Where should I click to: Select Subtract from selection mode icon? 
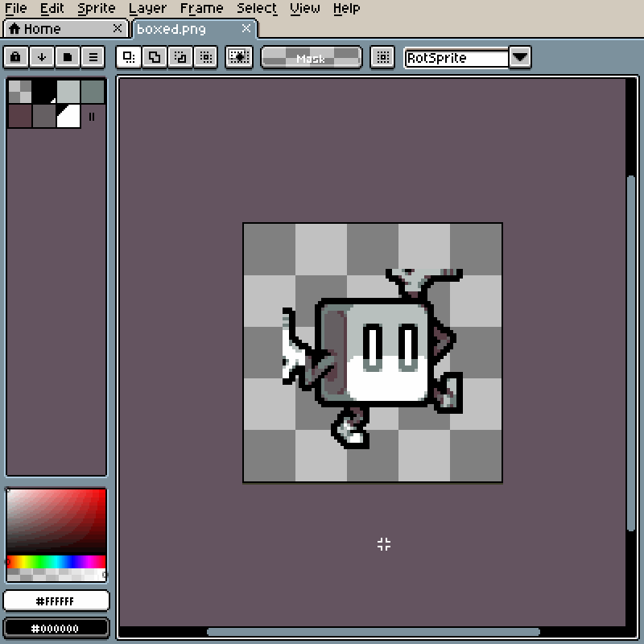click(180, 57)
